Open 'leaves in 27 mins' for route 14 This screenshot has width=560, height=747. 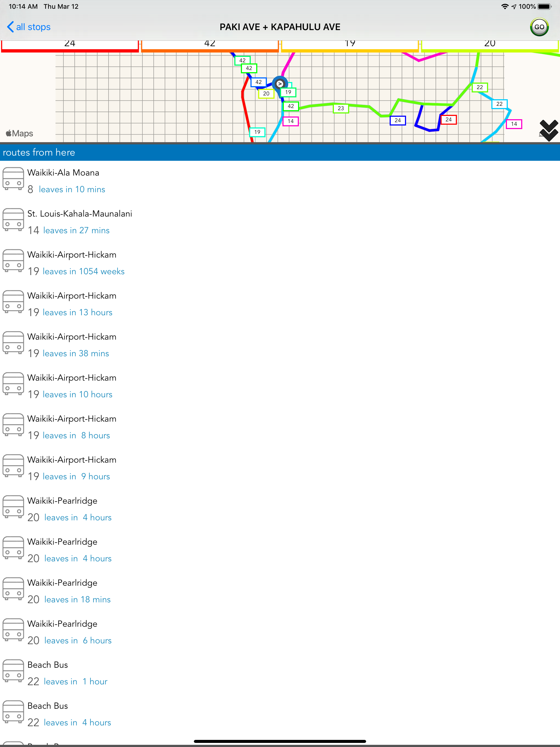pos(76,230)
